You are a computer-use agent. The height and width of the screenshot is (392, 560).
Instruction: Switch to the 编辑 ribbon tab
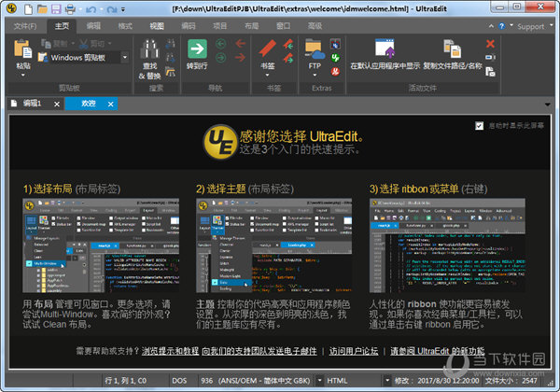93,26
